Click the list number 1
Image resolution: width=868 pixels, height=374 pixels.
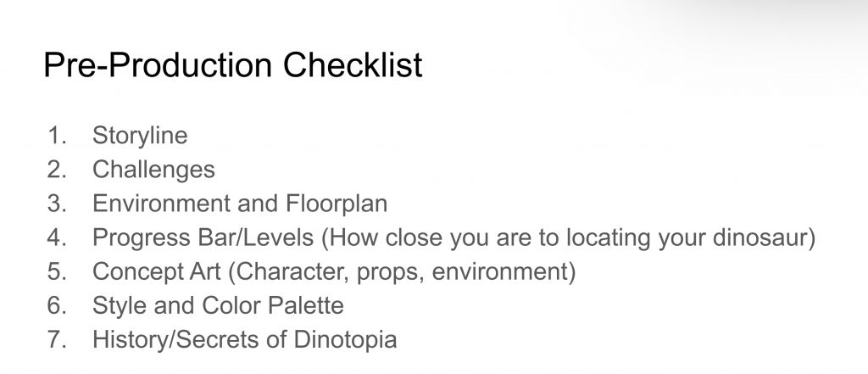(x=57, y=136)
